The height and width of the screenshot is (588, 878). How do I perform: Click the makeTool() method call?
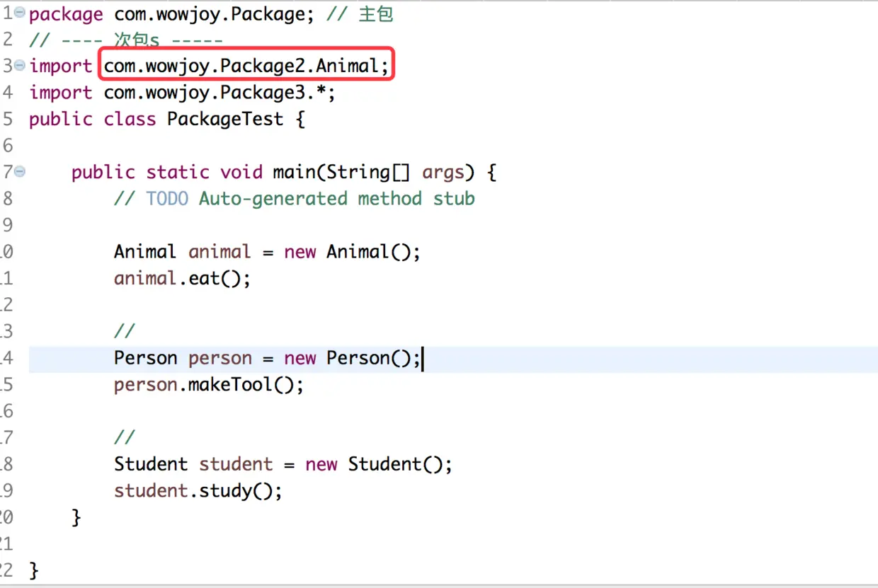(246, 384)
